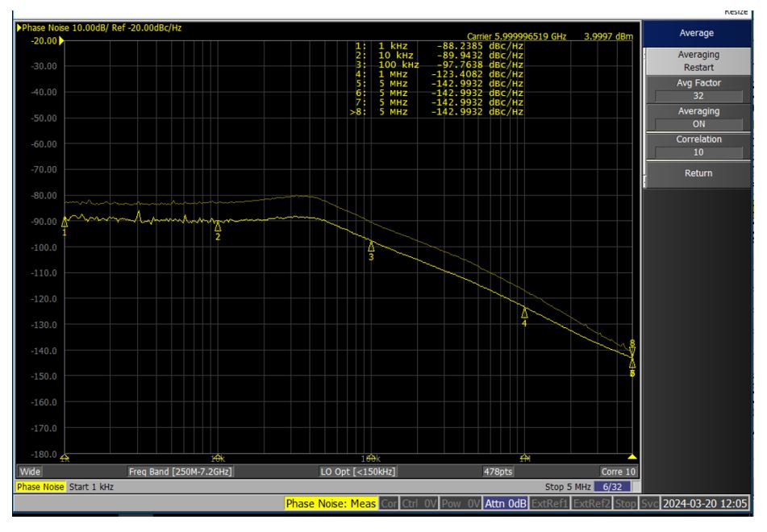Click marker 4 triangle at 1 MHz
Viewport: 767px width, 532px height.
point(524,313)
